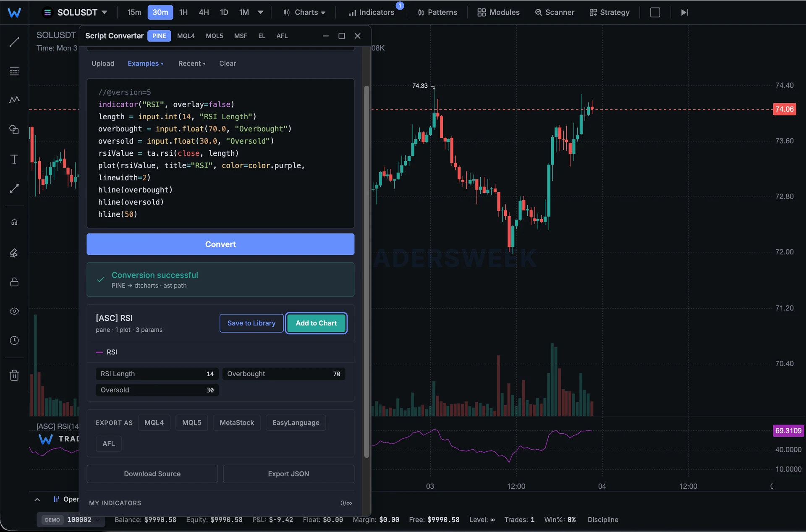Expand the Recent scripts dropdown
This screenshot has height=532, width=806.
[x=192, y=63]
